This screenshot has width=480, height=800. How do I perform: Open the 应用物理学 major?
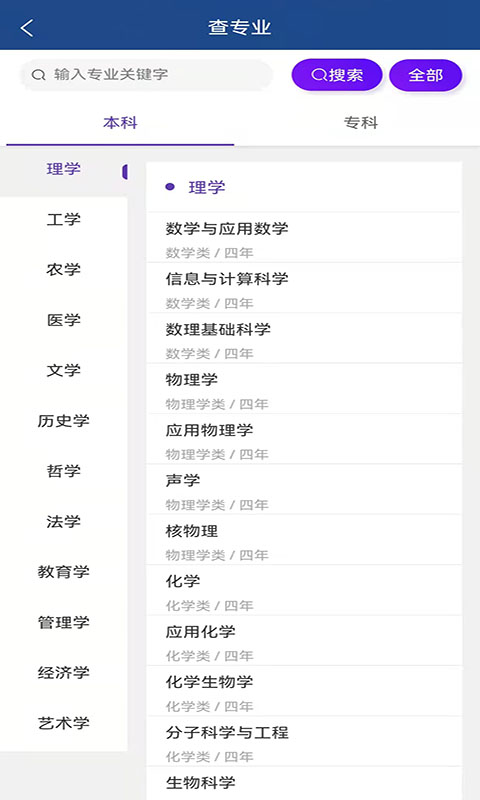[x=304, y=439]
